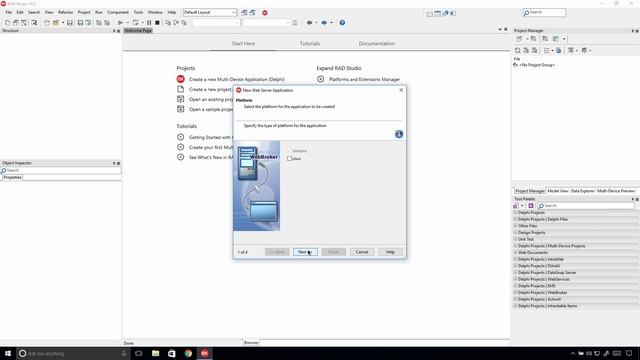
Task: Click the Back navigation arrow icon
Action: [x=309, y=23]
